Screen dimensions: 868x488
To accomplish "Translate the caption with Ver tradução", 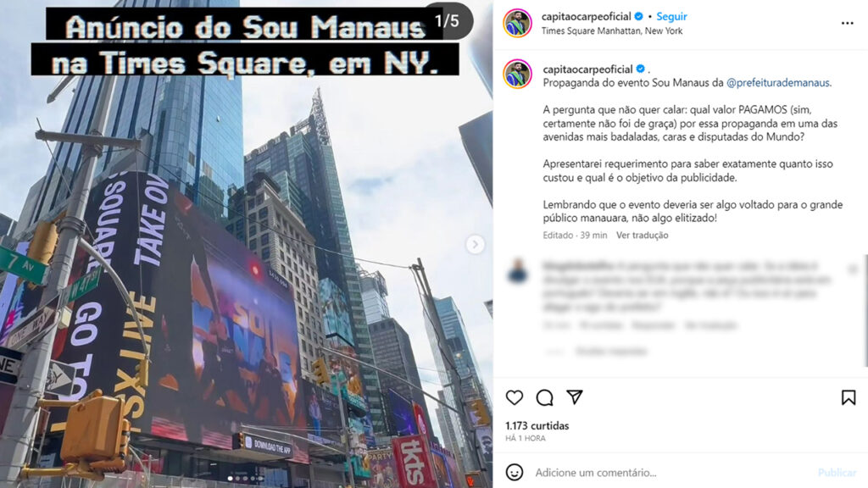I will pos(643,236).
